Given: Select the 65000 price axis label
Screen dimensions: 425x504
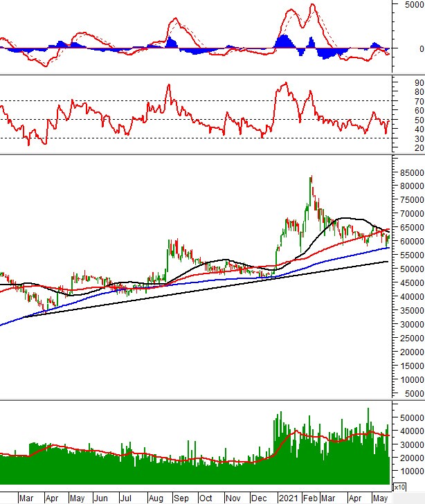Looking at the screenshot, I should 412,227.
